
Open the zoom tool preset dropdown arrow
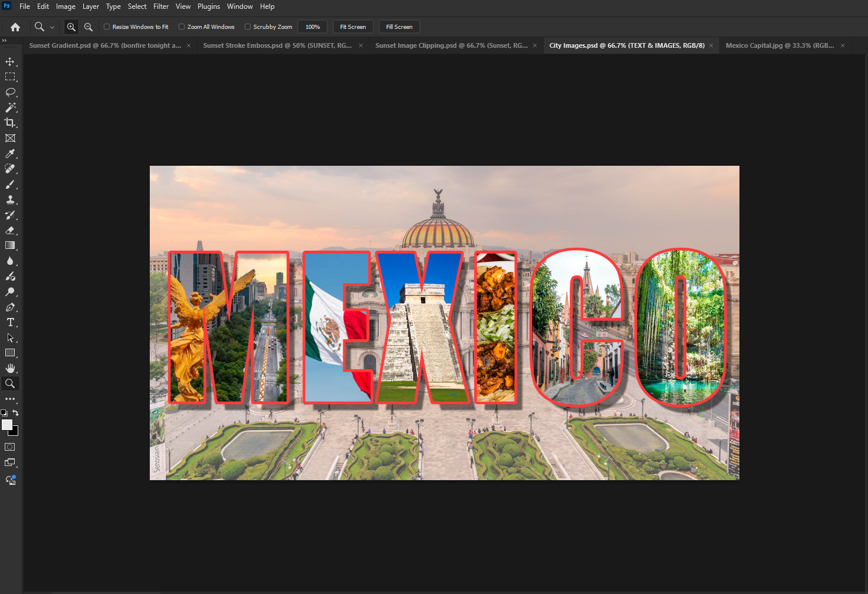(x=52, y=27)
